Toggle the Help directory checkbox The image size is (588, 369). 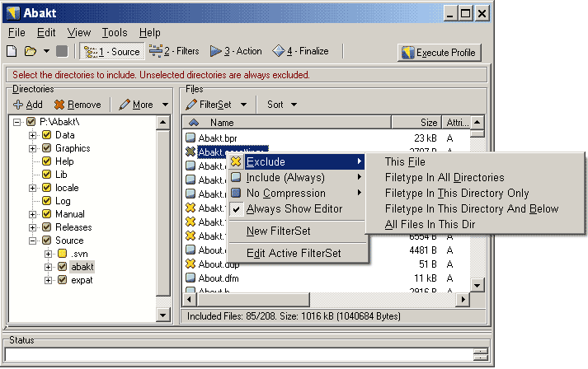[x=46, y=161]
